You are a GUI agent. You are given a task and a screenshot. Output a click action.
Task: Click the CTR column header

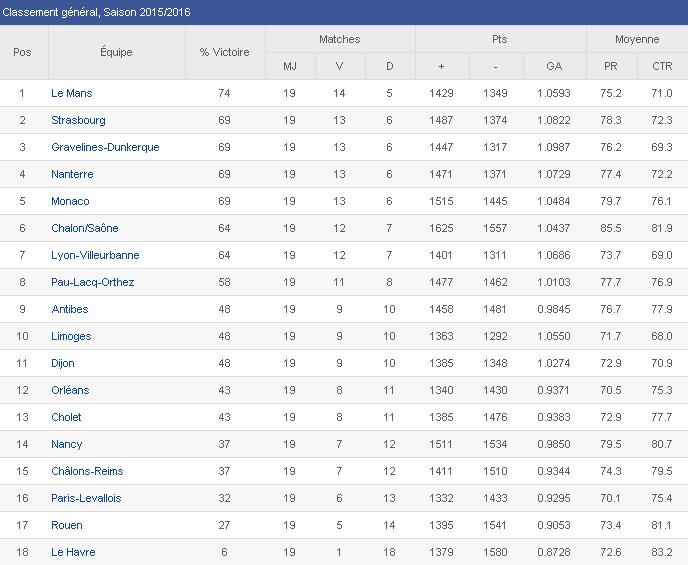(x=662, y=66)
